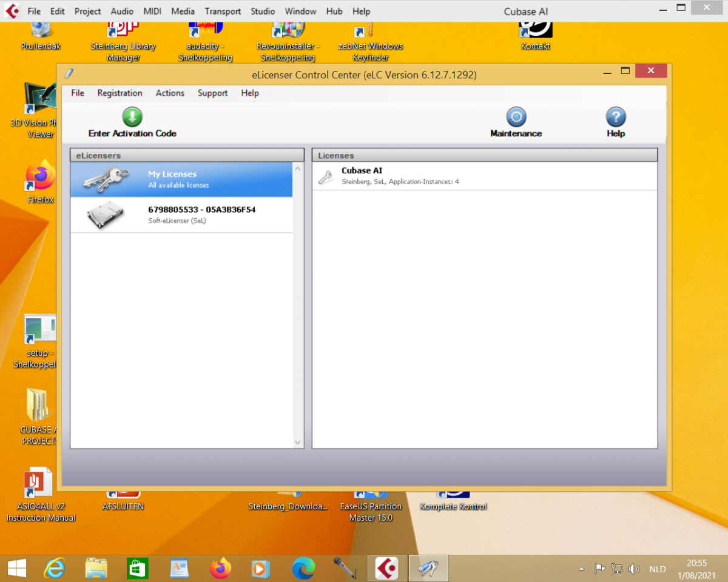
Task: Open the Cubase Studio menu
Action: click(263, 11)
